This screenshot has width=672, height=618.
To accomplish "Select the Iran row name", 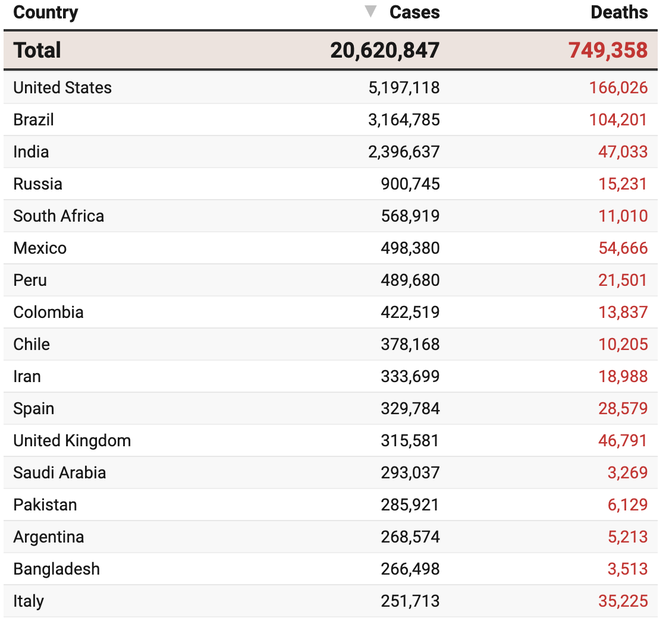I will pyautogui.click(x=27, y=377).
